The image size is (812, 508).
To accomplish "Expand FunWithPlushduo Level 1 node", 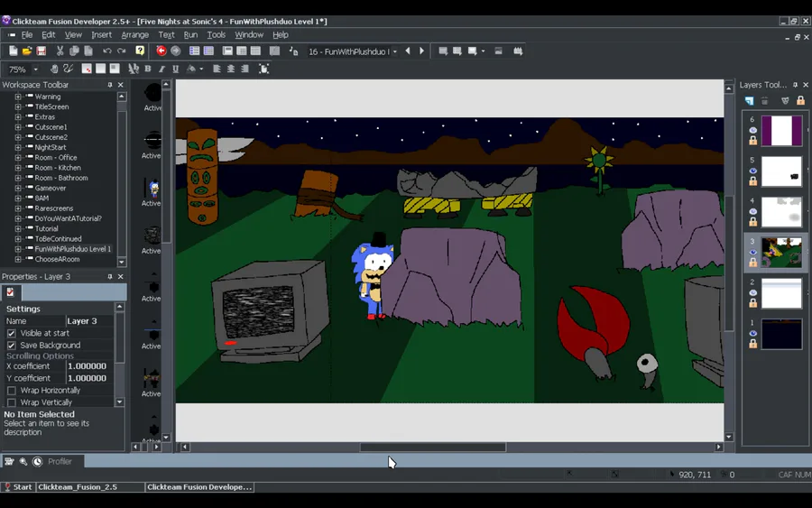I will (x=18, y=249).
